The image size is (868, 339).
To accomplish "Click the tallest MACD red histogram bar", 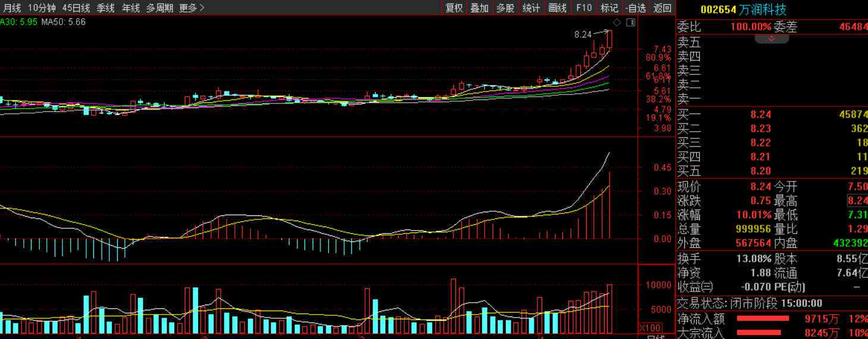I will click(x=609, y=205).
